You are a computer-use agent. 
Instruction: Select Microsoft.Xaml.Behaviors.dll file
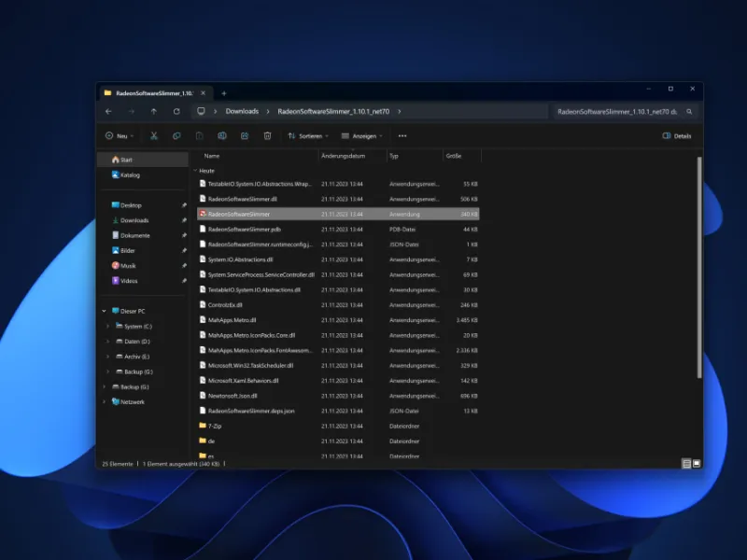pos(338,381)
